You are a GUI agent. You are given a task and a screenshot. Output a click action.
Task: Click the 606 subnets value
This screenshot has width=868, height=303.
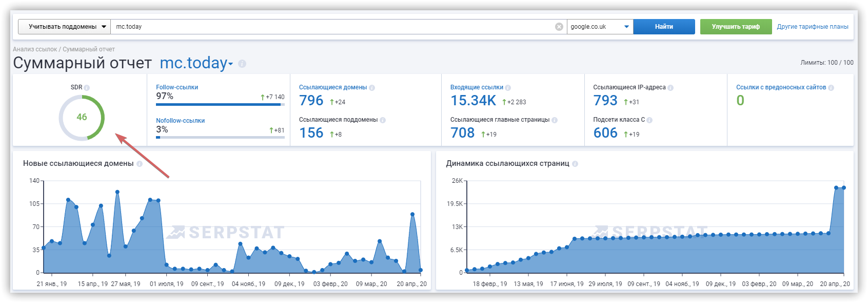pyautogui.click(x=605, y=133)
